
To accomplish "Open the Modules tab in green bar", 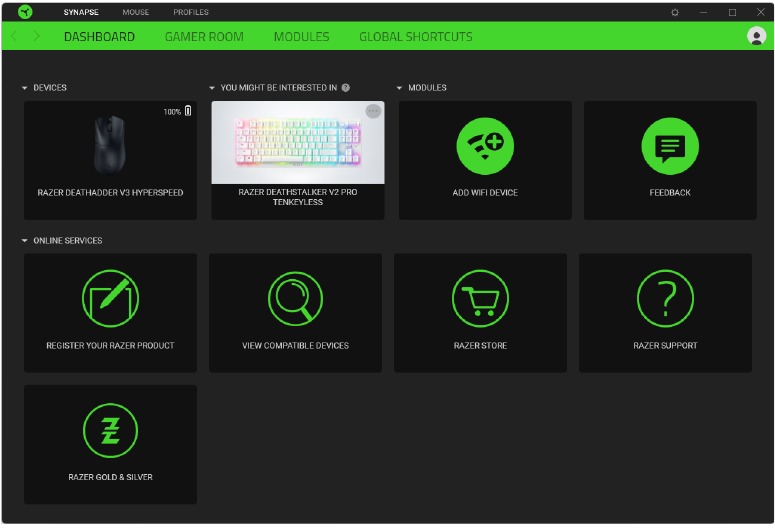I will (301, 37).
